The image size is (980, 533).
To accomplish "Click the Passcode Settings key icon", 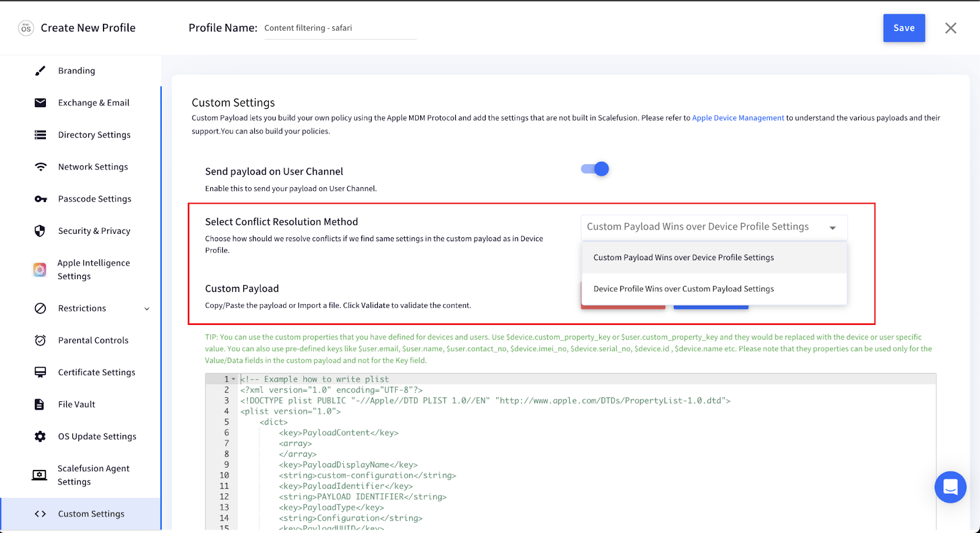I will tap(40, 199).
